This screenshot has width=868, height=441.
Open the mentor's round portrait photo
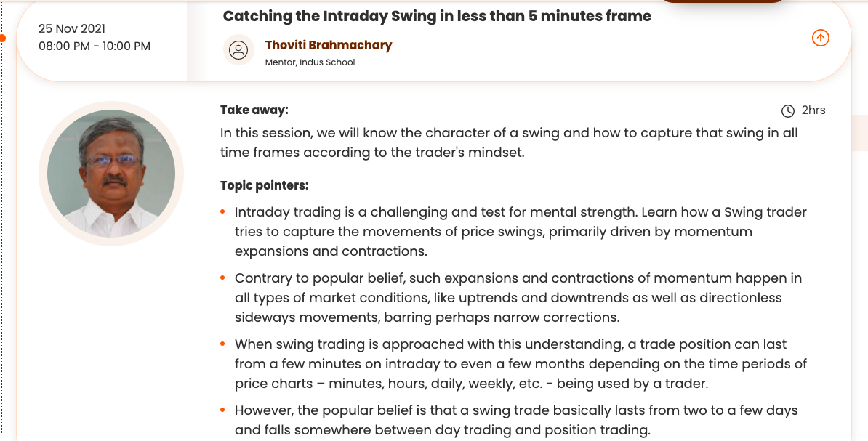click(x=111, y=173)
